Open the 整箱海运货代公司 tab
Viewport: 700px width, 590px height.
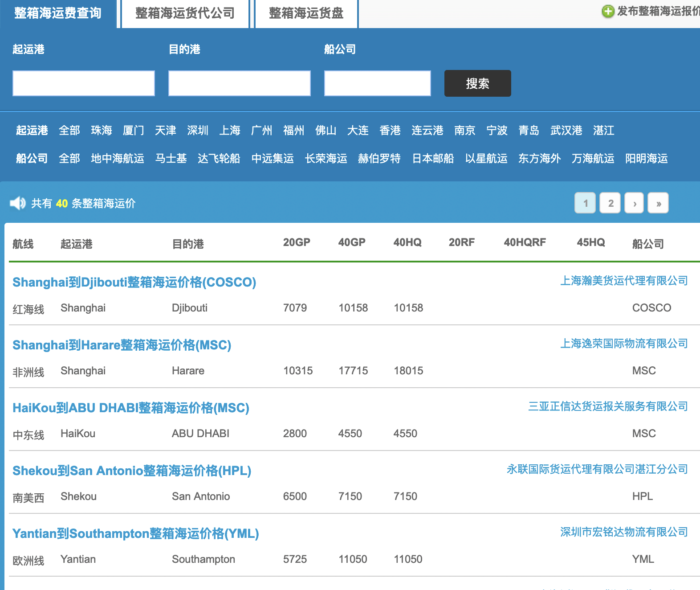[x=185, y=13]
